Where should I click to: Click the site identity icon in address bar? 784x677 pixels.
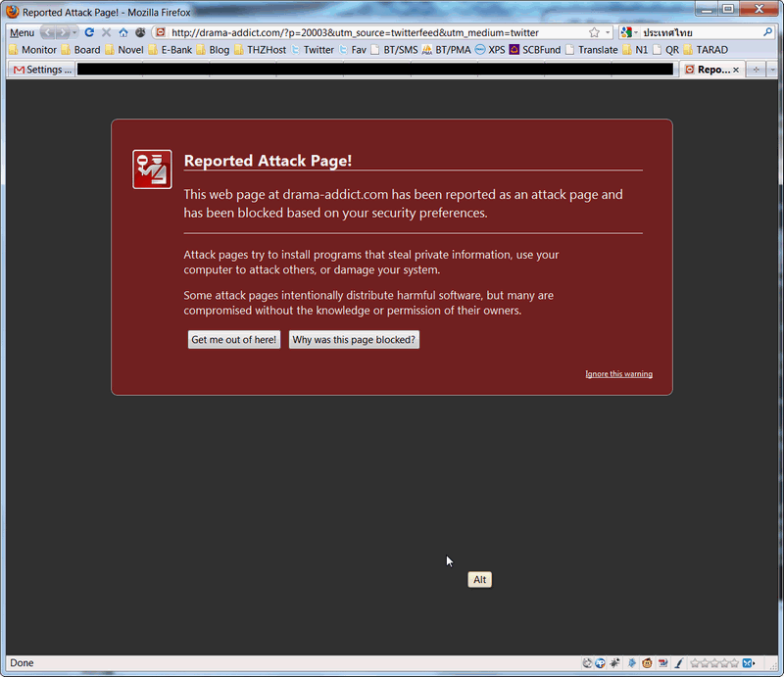(x=161, y=32)
